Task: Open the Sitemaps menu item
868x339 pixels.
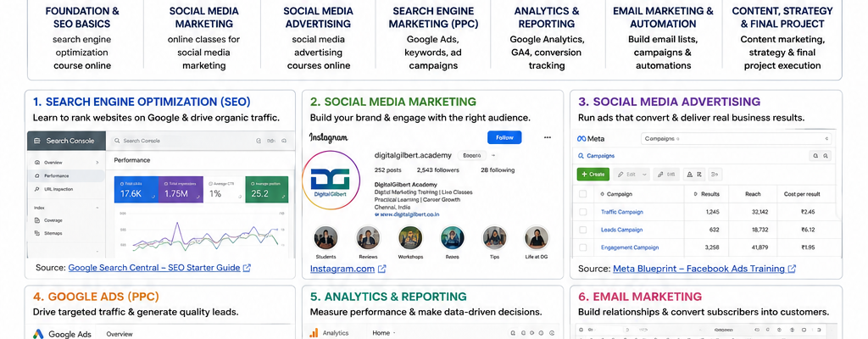Action: point(66,233)
